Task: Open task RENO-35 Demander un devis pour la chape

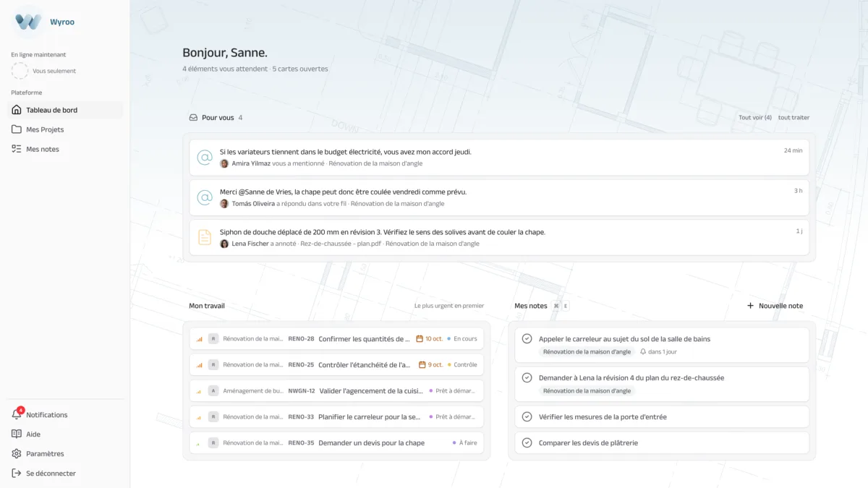Action: click(x=336, y=443)
